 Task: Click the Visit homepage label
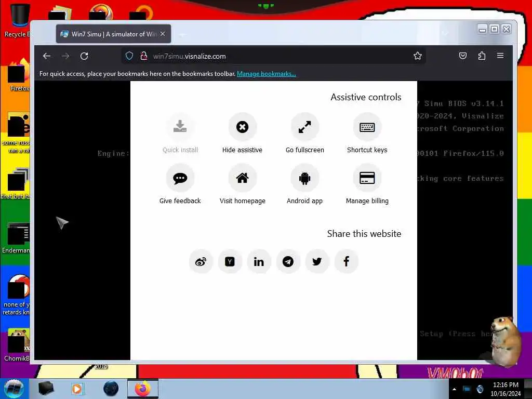coord(242,201)
